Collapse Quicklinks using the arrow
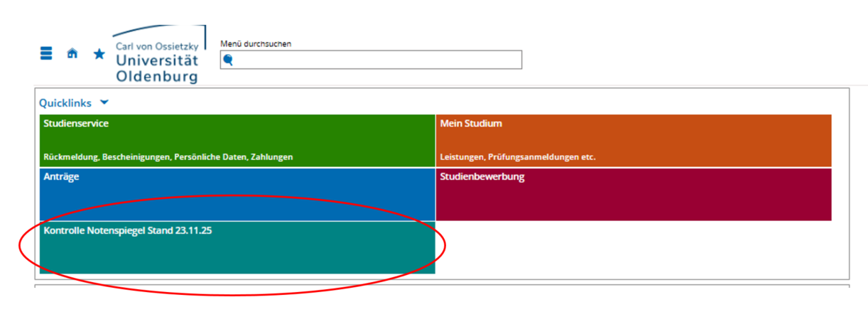868x329 pixels. 104,102
